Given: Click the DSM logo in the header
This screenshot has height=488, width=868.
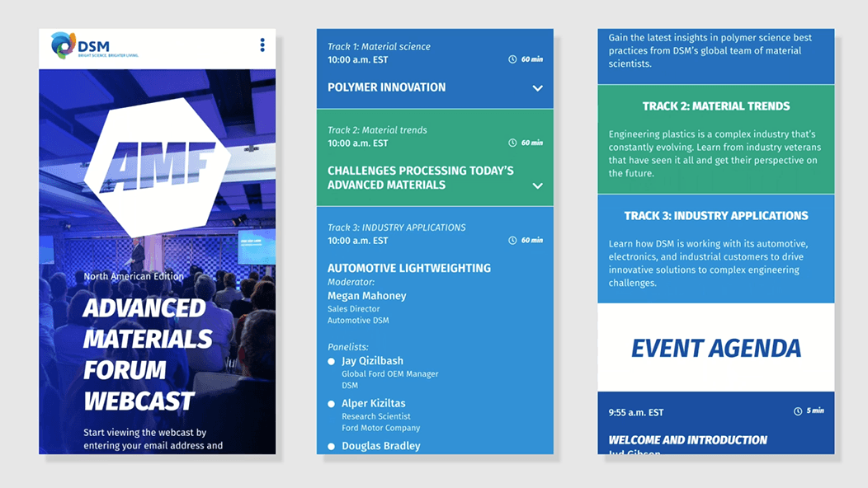Looking at the screenshot, I should (94, 46).
